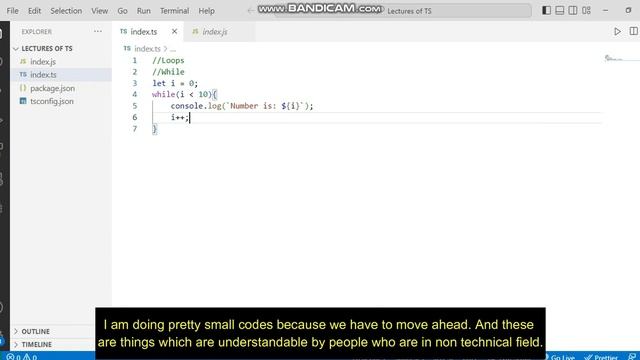Click the while(i < 10){ line
The image size is (640, 360).
click(x=184, y=95)
